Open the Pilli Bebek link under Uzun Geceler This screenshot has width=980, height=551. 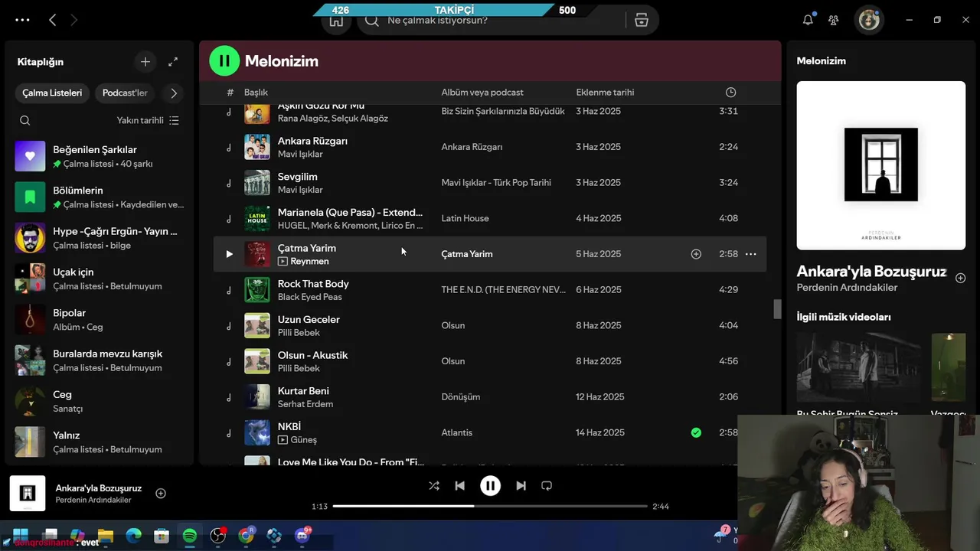click(299, 333)
